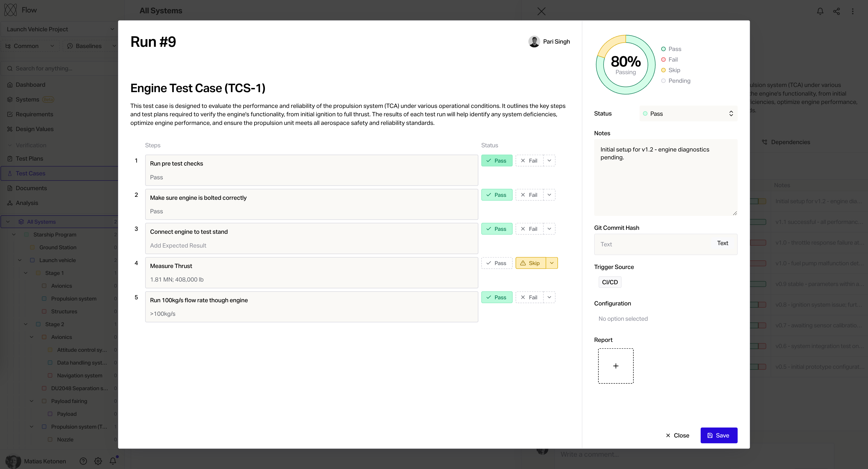Collapse the Verification section
868x469 pixels.
point(9,145)
